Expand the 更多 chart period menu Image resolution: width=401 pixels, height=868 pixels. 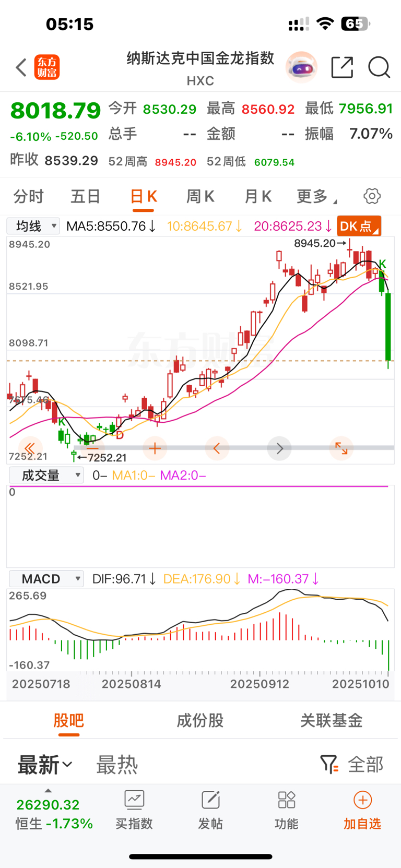coord(317,196)
